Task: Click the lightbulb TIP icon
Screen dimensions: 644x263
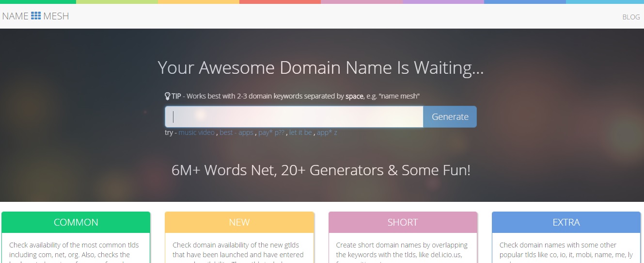Action: 168,96
